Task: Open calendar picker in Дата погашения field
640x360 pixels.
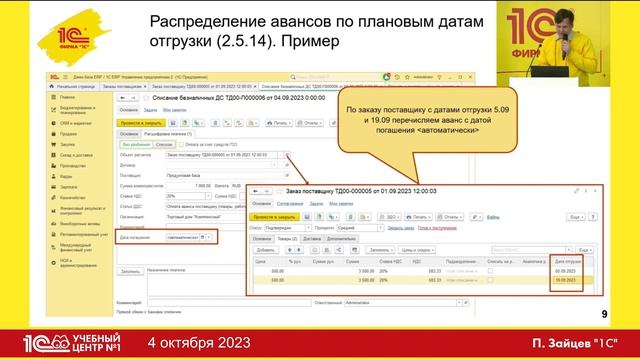Action: click(202, 237)
